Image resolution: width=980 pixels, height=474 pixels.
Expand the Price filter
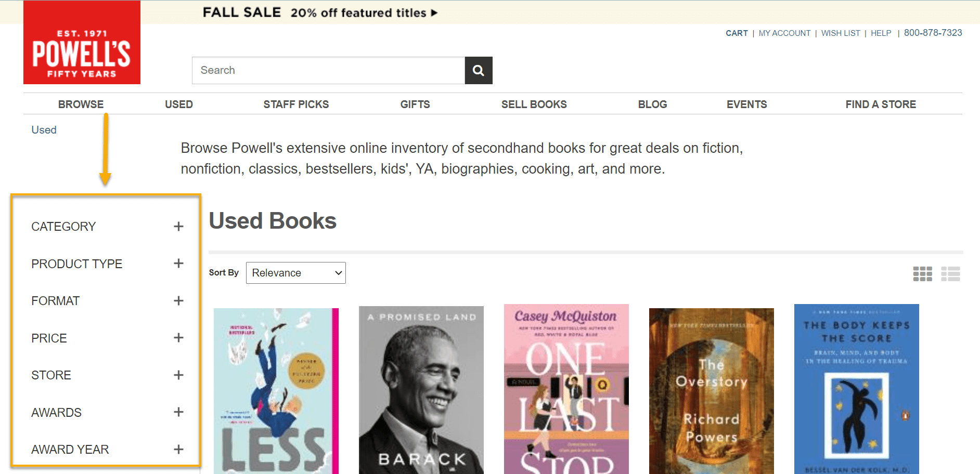tap(178, 338)
